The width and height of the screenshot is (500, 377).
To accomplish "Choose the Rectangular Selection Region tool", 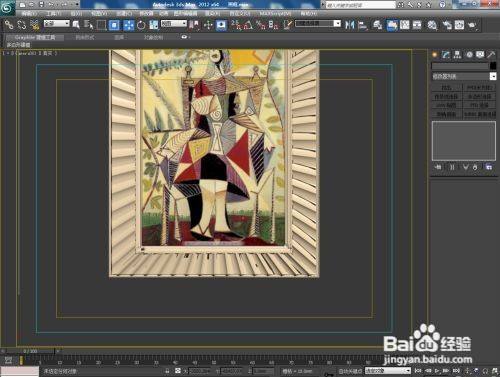I will pos(101,25).
